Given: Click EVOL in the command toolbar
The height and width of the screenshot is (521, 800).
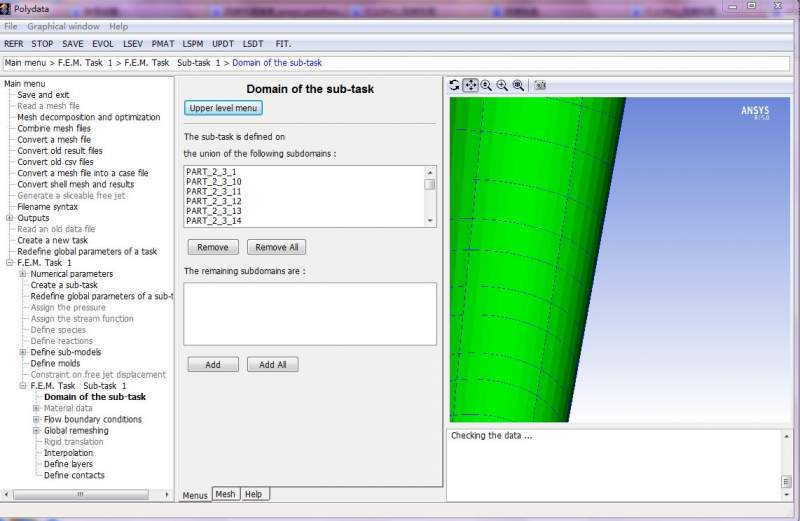Looking at the screenshot, I should [x=103, y=44].
